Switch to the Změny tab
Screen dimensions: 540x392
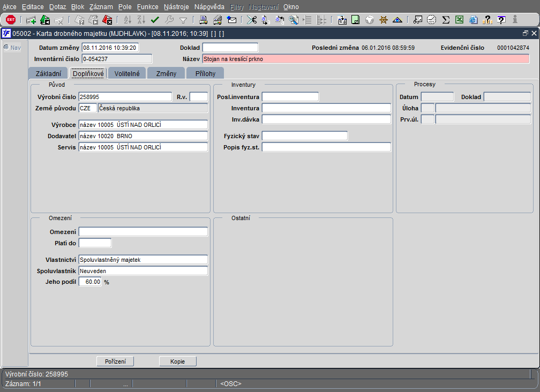point(166,74)
